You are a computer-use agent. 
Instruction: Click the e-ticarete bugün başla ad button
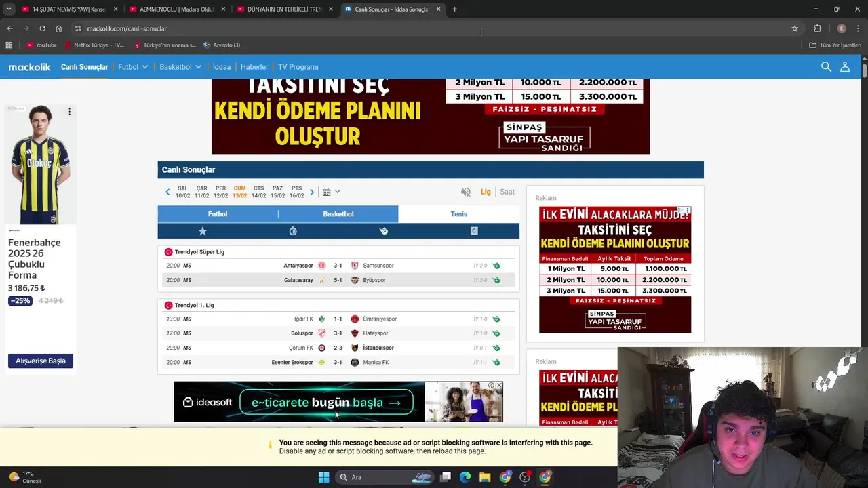tap(327, 403)
